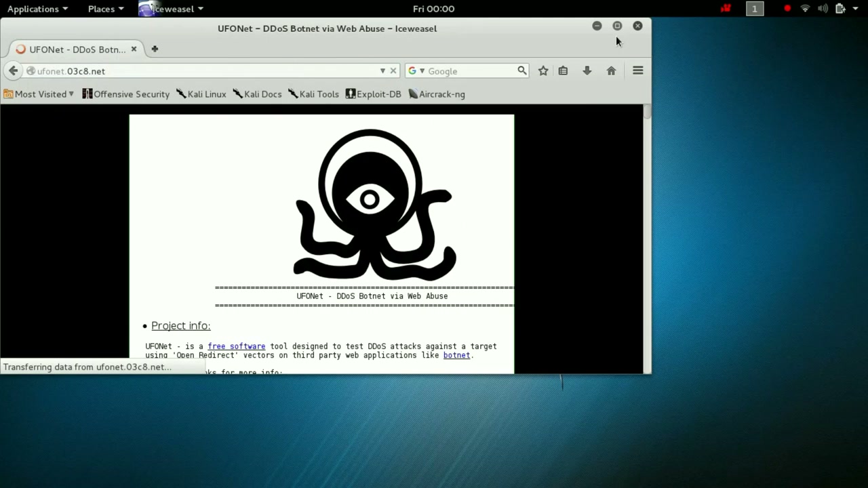This screenshot has width=868, height=488.
Task: Click the Project info: heading
Action: pyautogui.click(x=180, y=326)
